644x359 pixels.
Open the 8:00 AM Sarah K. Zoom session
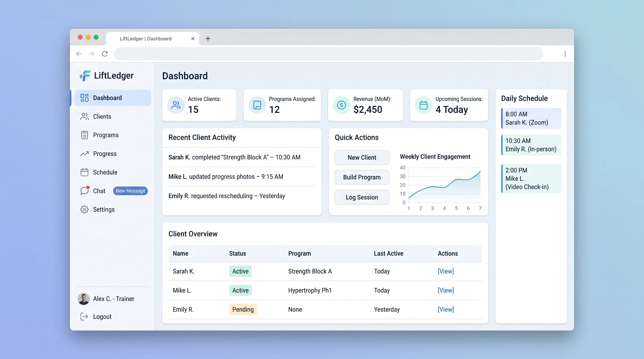pyautogui.click(x=531, y=118)
